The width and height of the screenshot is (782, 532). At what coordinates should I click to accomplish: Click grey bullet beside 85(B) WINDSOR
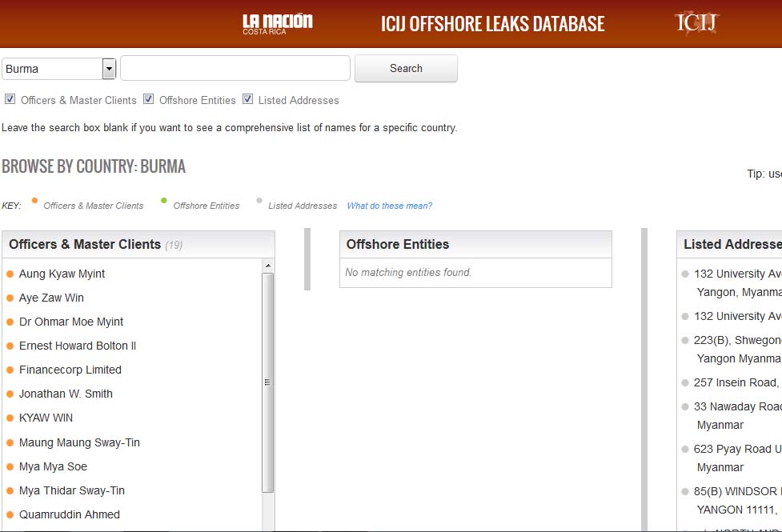685,492
